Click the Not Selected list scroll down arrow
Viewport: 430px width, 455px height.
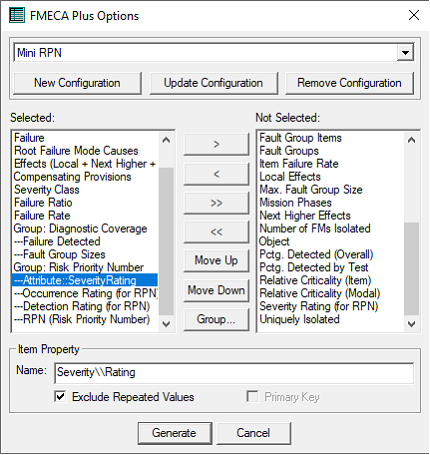coord(411,324)
